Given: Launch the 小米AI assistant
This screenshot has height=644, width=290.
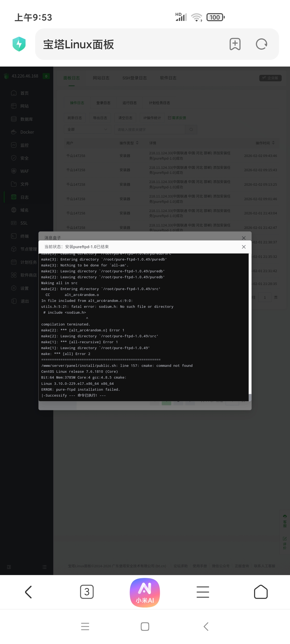Looking at the screenshot, I should (145, 592).
